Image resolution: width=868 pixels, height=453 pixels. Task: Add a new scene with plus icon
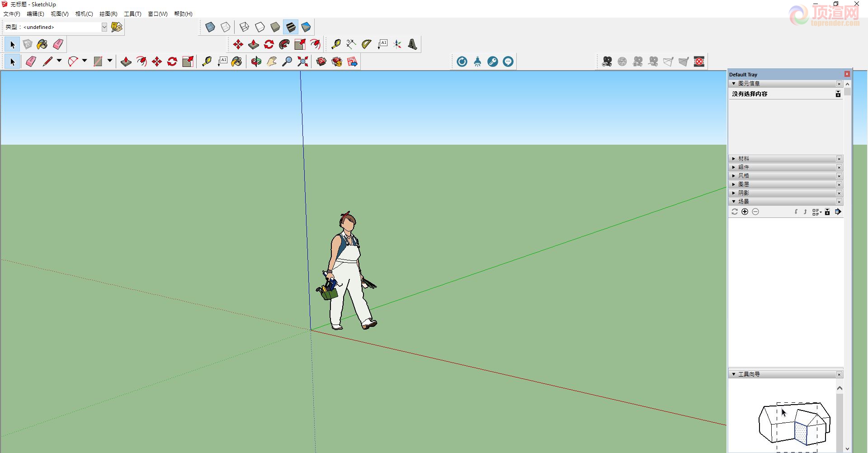coord(745,212)
